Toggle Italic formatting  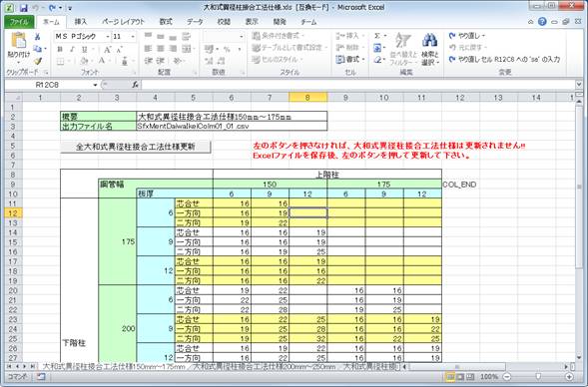pos(72,49)
